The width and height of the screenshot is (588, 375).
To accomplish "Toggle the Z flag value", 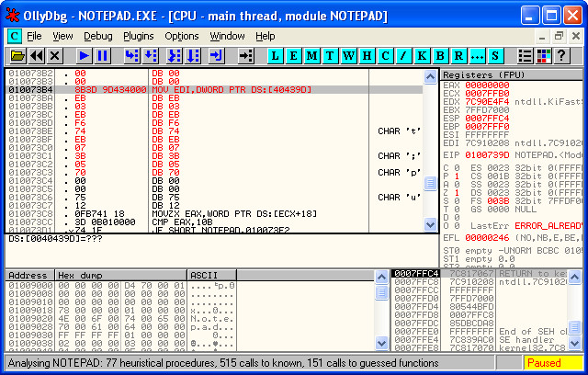I will tap(457, 192).
